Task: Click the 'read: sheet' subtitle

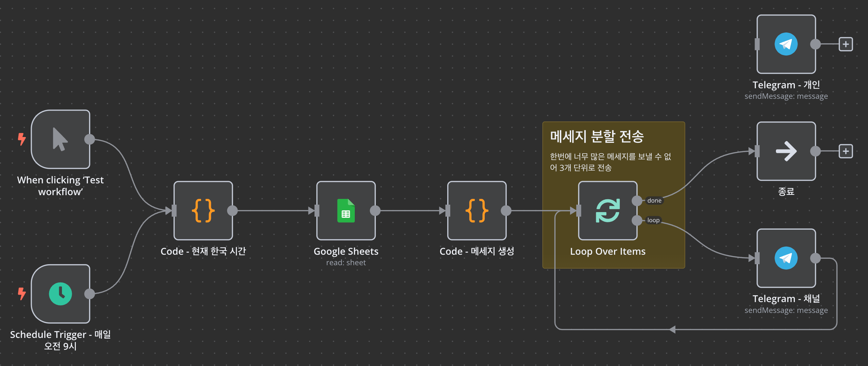Action: click(346, 262)
